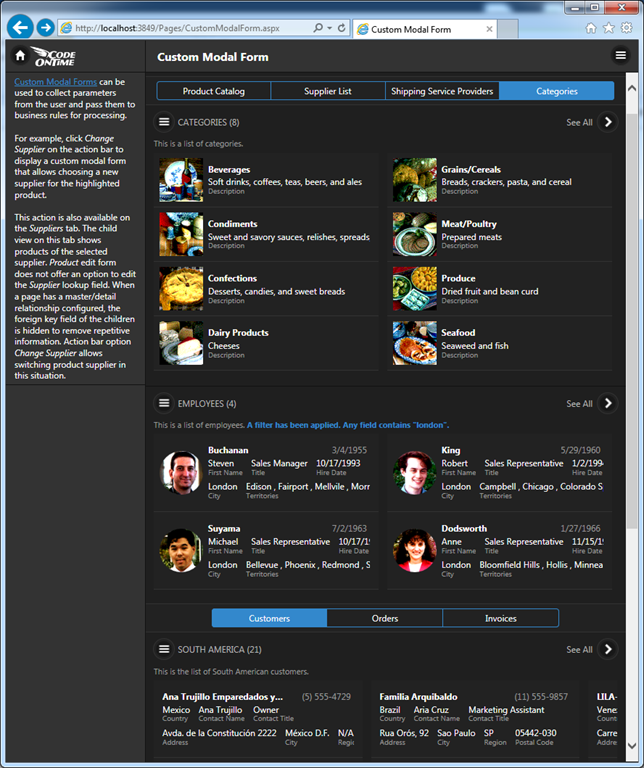Screen dimensions: 644x768
Task: Open the South America list menu icon
Action: tap(164, 648)
